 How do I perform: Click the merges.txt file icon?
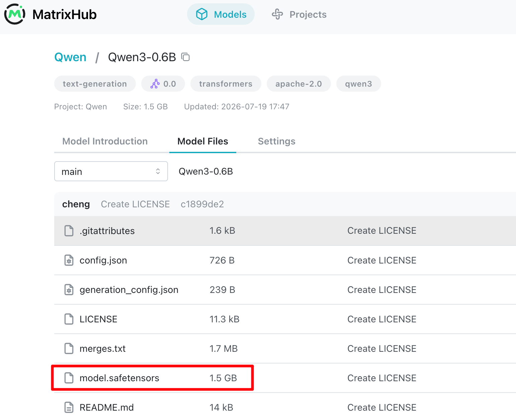click(x=69, y=348)
